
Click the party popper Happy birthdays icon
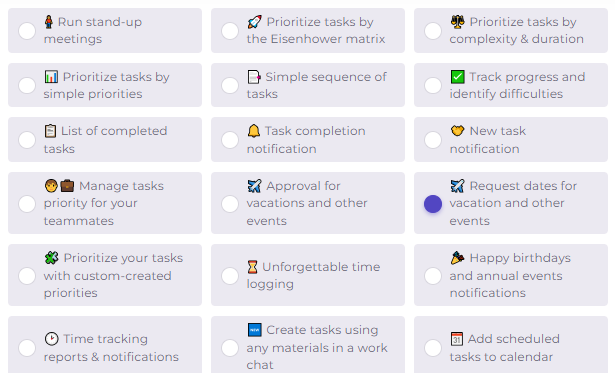(457, 258)
